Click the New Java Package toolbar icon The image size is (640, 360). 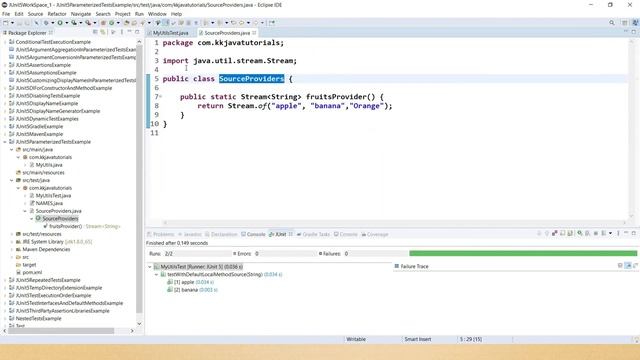point(103,23)
